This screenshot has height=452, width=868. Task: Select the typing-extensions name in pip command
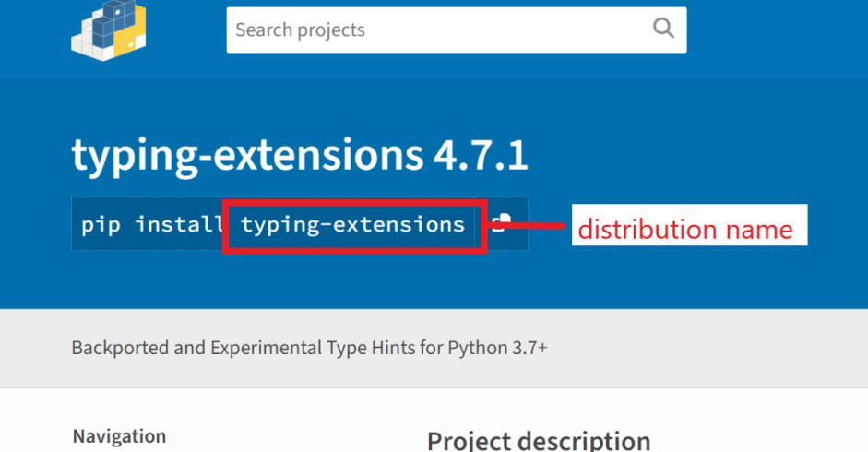click(x=352, y=224)
